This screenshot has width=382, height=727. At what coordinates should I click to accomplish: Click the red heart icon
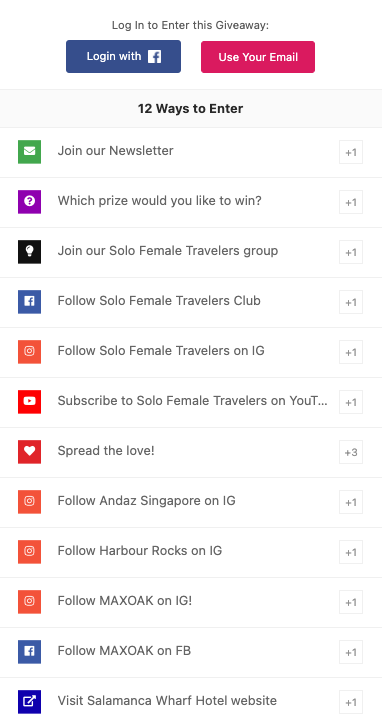point(29,452)
